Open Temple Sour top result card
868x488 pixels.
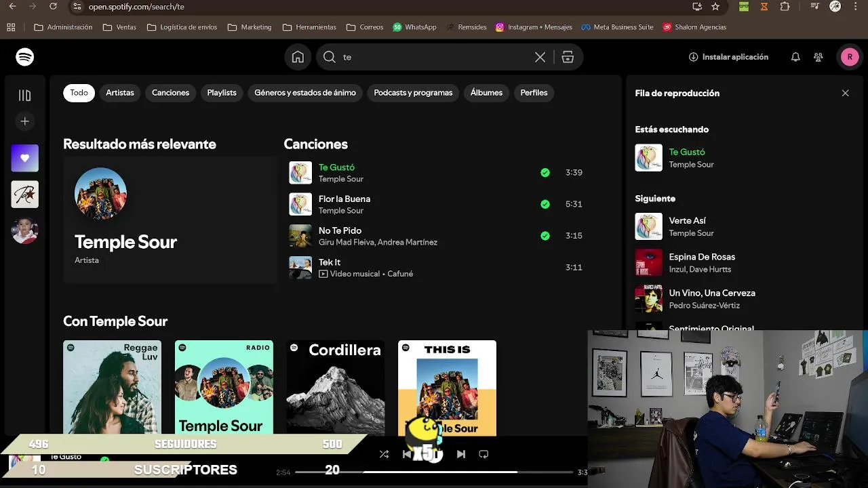170,220
